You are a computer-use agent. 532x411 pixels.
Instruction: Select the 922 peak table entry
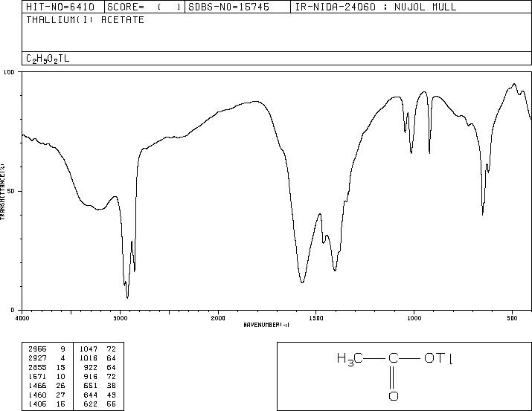click(91, 367)
